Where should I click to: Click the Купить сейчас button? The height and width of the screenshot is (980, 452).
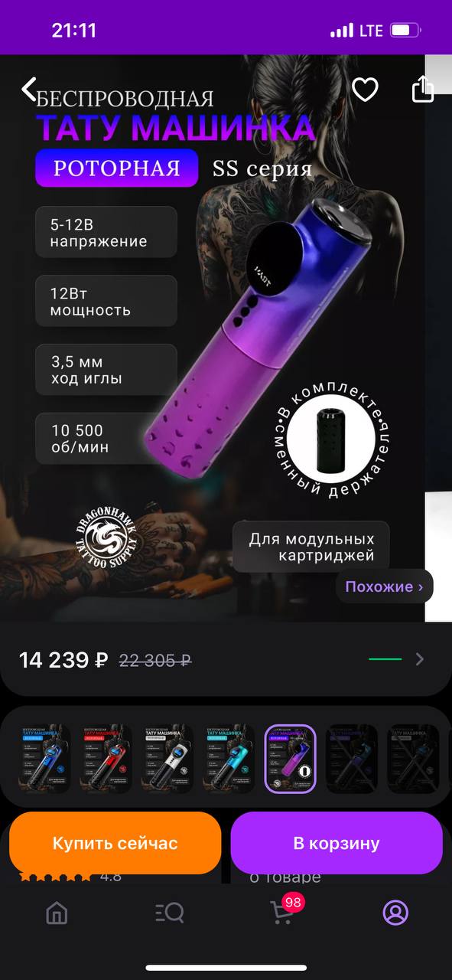click(115, 843)
